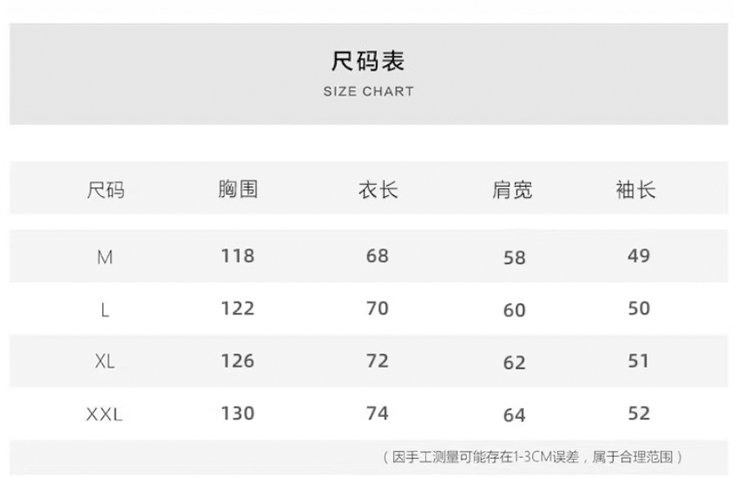Select the 130 chest value for XXL
Image resolution: width=750 pixels, height=481 pixels.
click(238, 413)
